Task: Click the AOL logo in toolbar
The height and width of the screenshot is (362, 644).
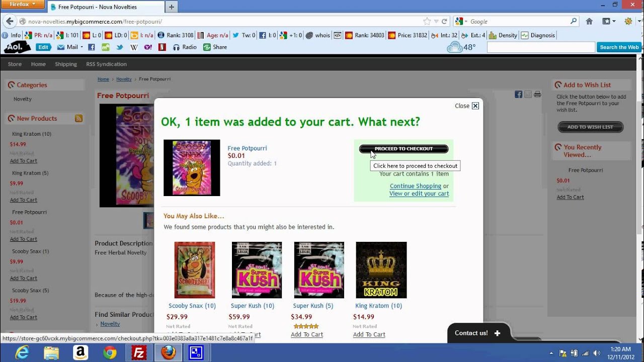Action: (x=17, y=47)
